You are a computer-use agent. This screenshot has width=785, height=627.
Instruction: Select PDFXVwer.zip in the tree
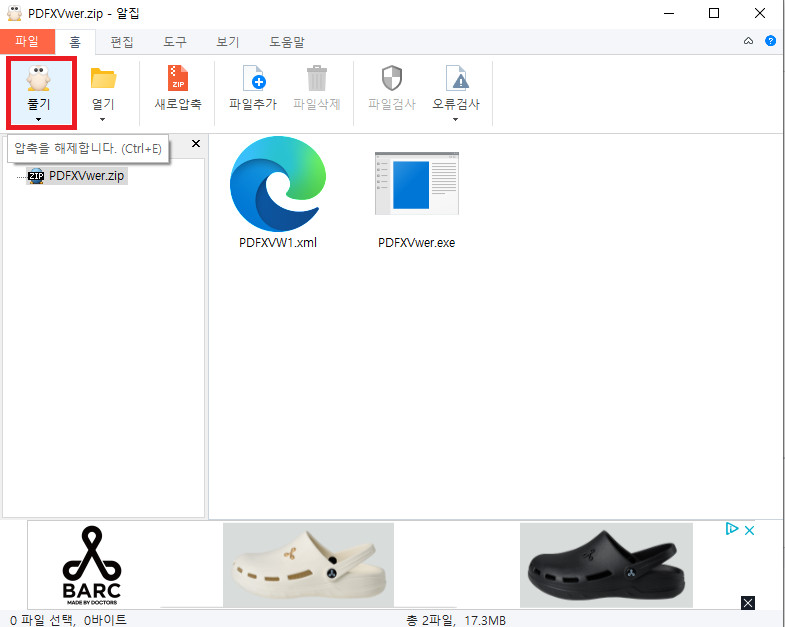click(77, 176)
